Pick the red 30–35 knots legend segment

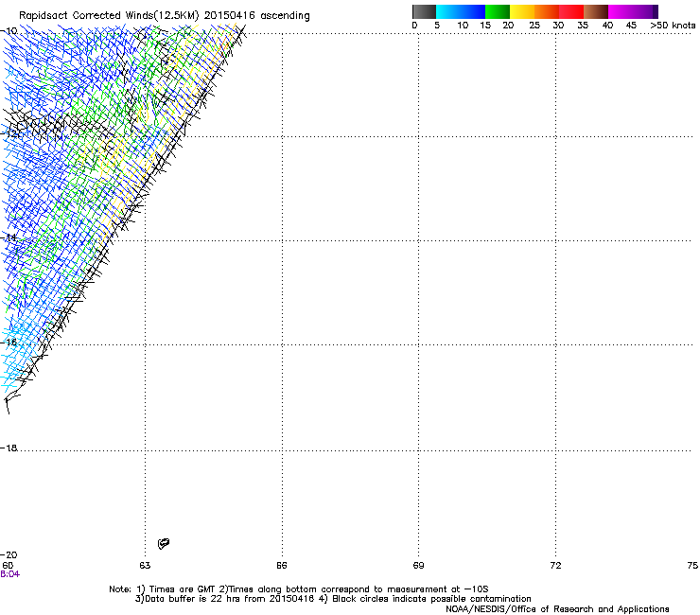pyautogui.click(x=571, y=11)
